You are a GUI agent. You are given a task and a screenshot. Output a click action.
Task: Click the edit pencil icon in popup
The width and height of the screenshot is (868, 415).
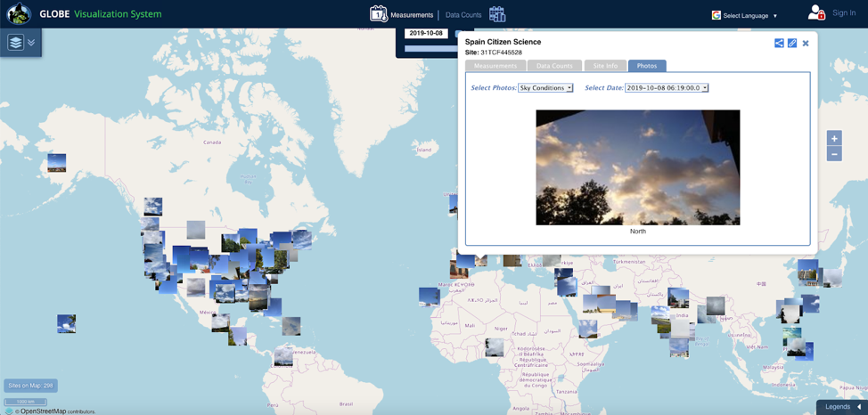pyautogui.click(x=792, y=43)
